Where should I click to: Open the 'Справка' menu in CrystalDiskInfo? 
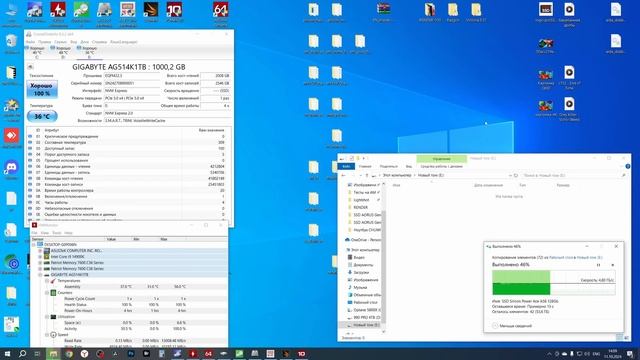tap(99, 42)
